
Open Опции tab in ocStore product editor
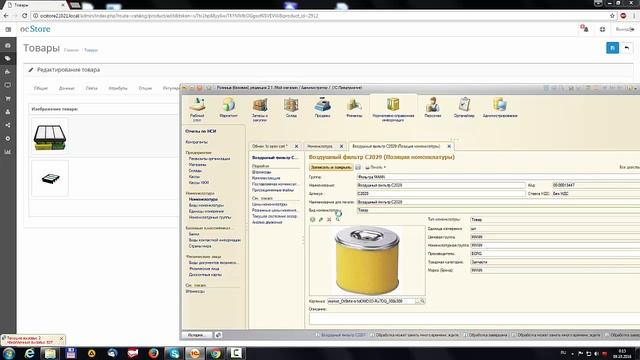pyautogui.click(x=145, y=88)
